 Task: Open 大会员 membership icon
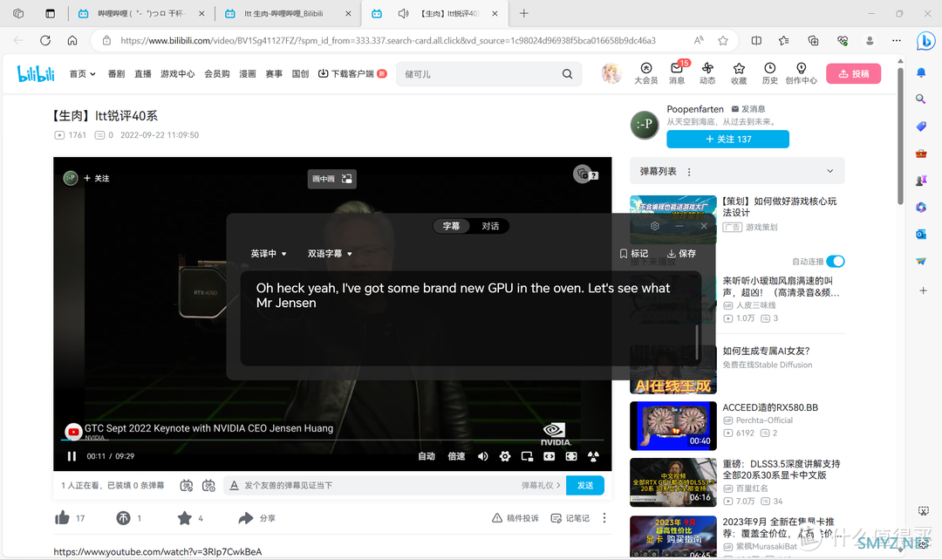(645, 73)
